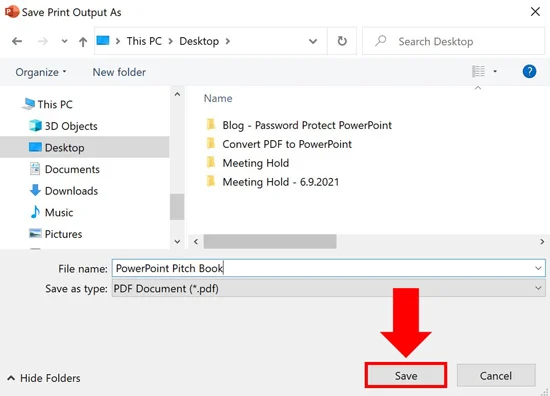Go up one folder level

click(x=83, y=42)
